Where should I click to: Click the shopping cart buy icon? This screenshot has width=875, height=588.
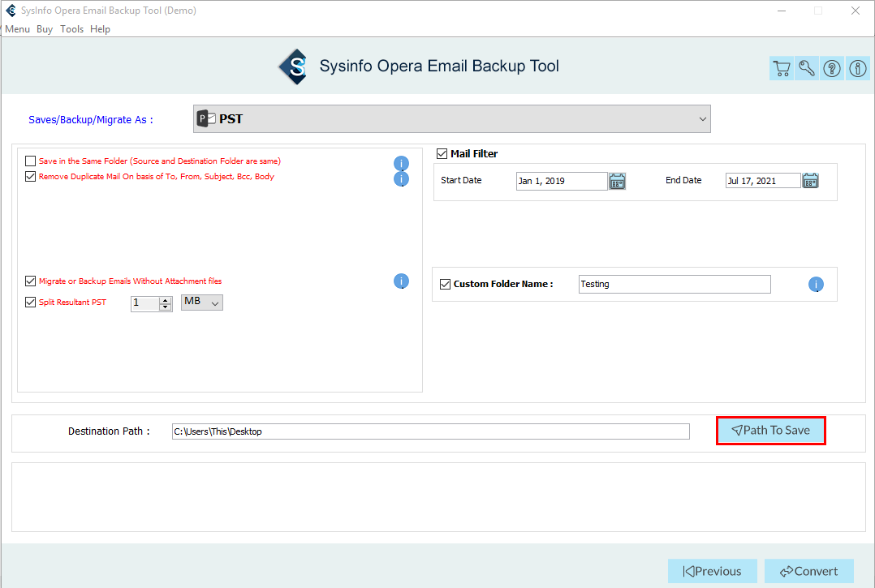(x=781, y=69)
